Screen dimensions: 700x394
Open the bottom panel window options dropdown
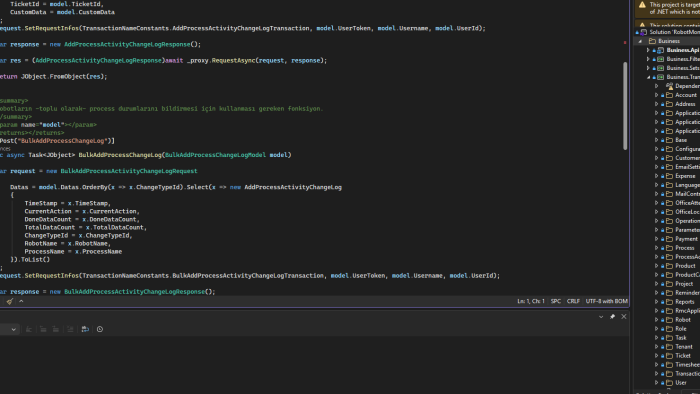pyautogui.click(x=601, y=316)
